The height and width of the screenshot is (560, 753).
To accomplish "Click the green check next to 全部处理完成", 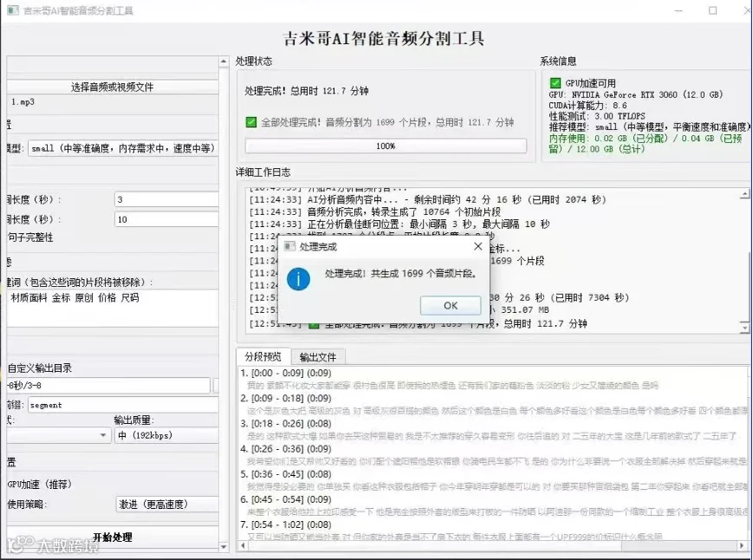I will [x=251, y=122].
